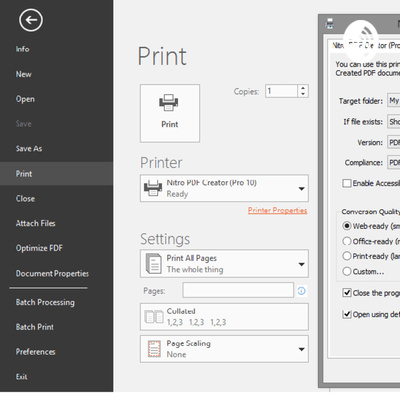
Task: Click the large Print button
Action: coord(170,113)
